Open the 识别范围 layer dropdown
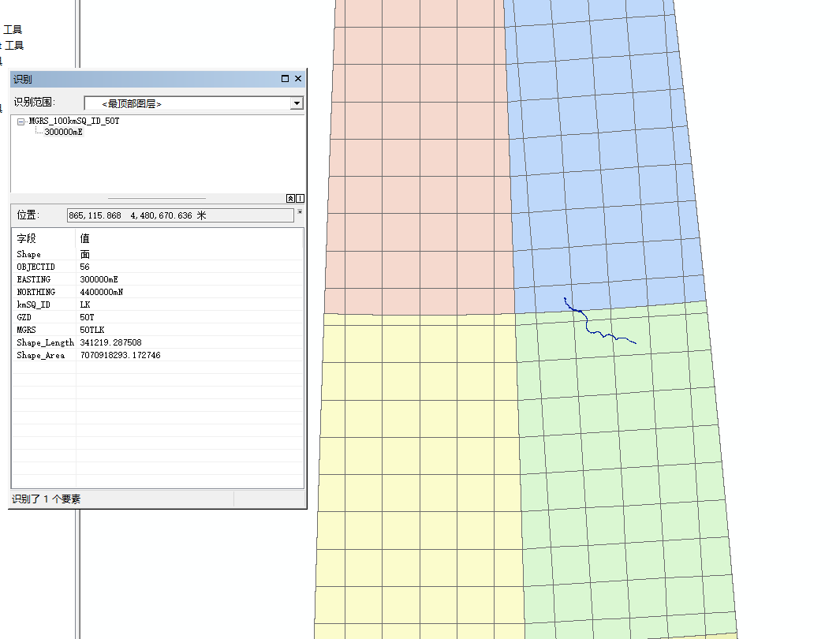Image resolution: width=840 pixels, height=639 pixels. pyautogui.click(x=297, y=103)
